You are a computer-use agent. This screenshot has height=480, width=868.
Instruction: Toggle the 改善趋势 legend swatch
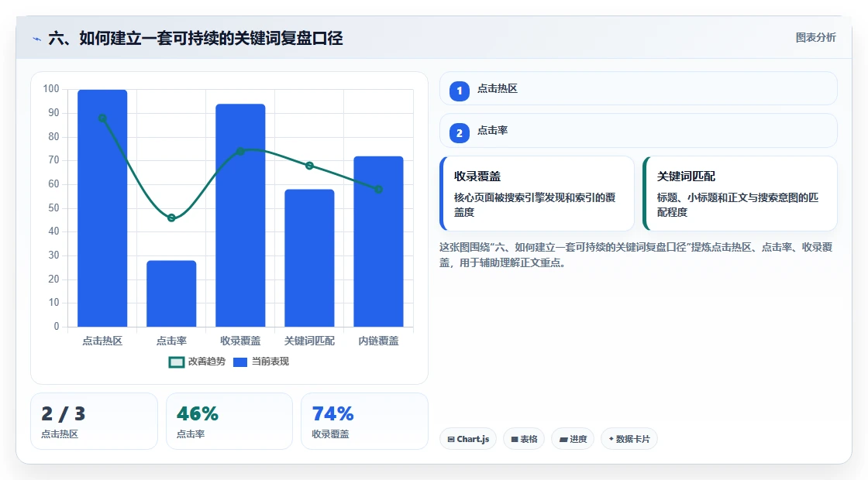(x=177, y=362)
